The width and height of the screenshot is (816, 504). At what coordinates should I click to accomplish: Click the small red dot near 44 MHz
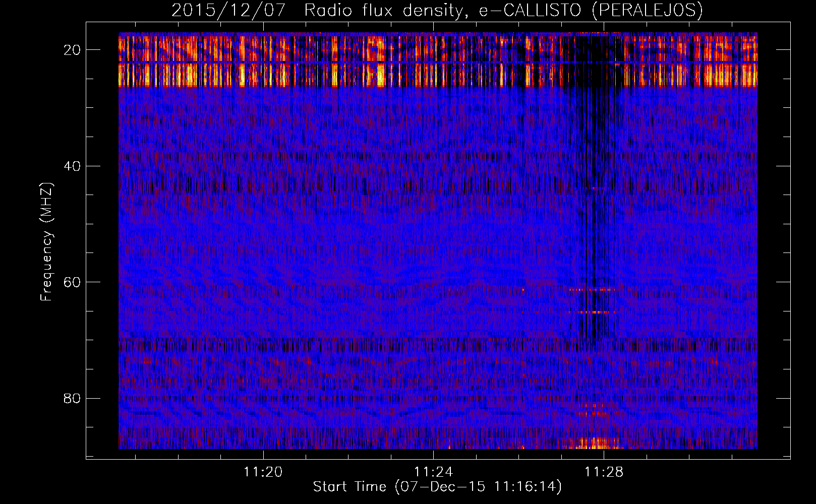[x=594, y=188]
